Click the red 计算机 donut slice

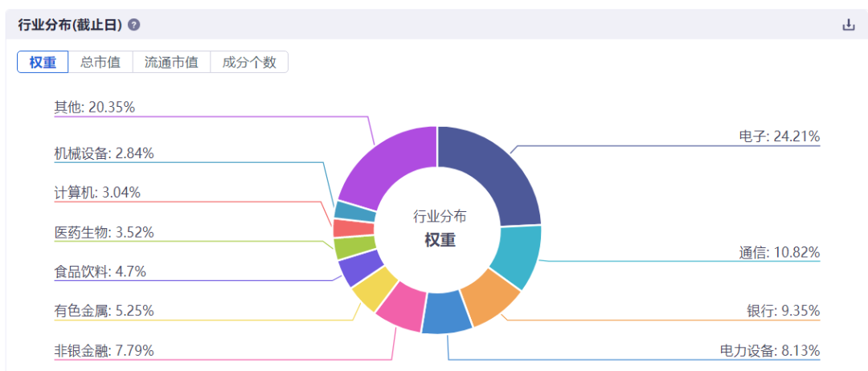[353, 228]
